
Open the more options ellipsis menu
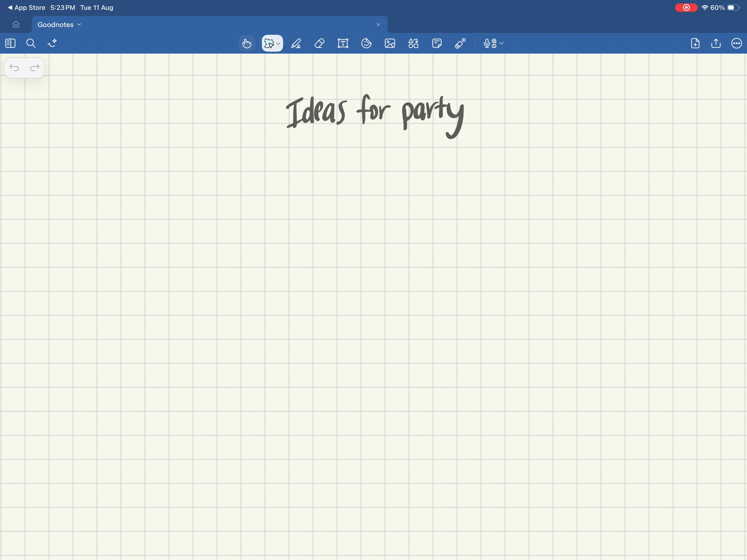(x=736, y=43)
